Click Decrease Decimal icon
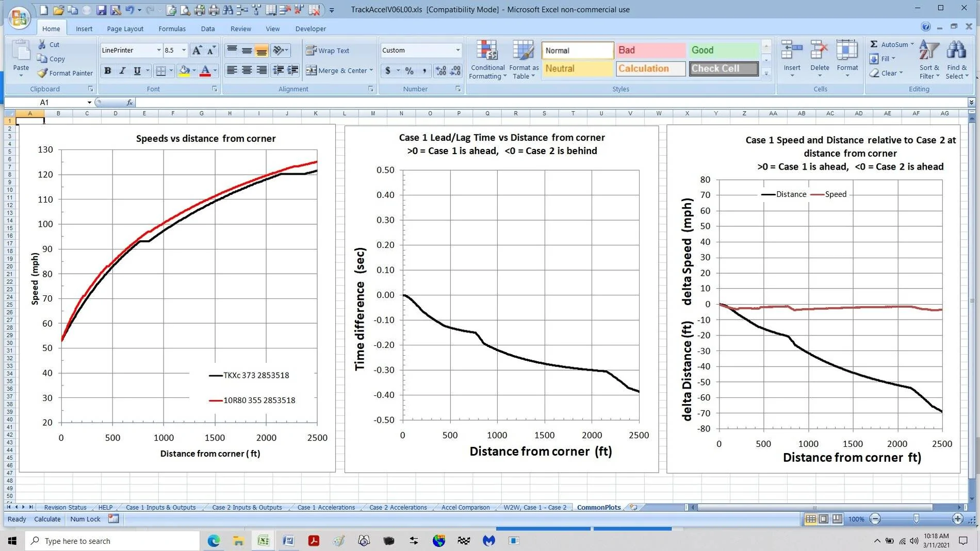This screenshot has height=551, width=980. coord(455,71)
